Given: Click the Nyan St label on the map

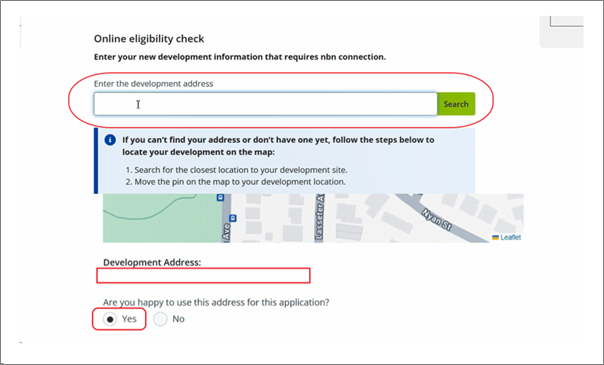Looking at the screenshot, I should pyautogui.click(x=436, y=219).
